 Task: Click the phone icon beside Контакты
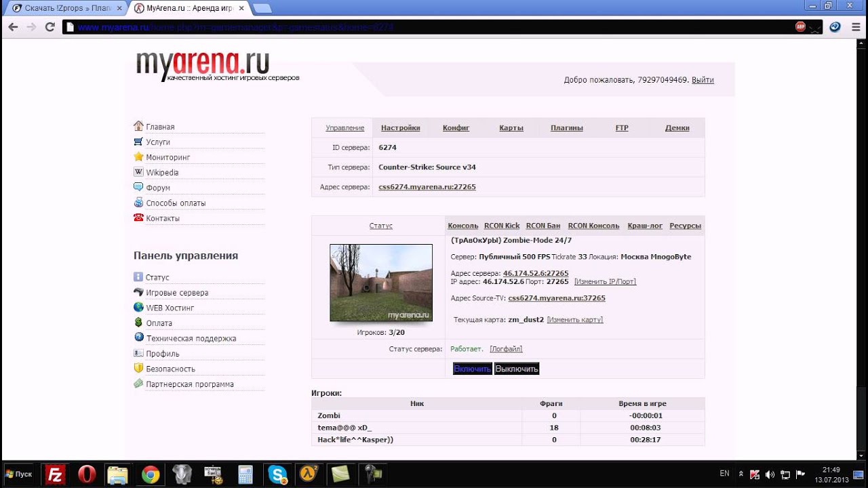click(x=138, y=218)
